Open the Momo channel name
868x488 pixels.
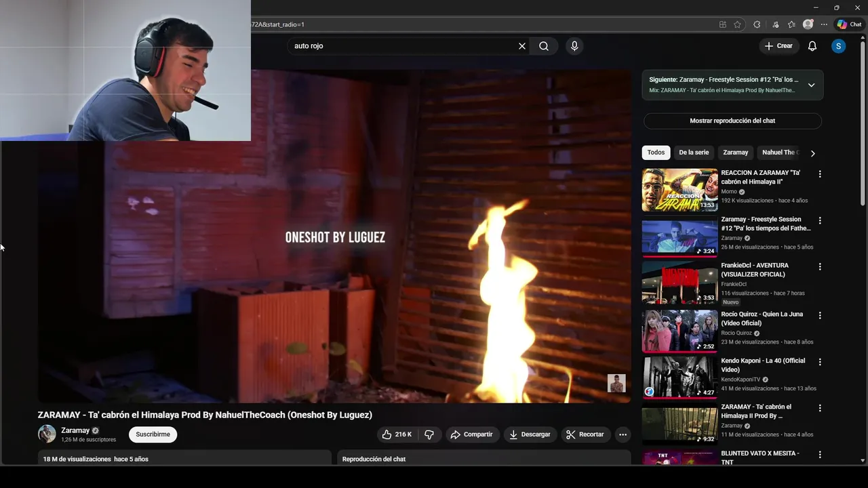[x=729, y=192]
